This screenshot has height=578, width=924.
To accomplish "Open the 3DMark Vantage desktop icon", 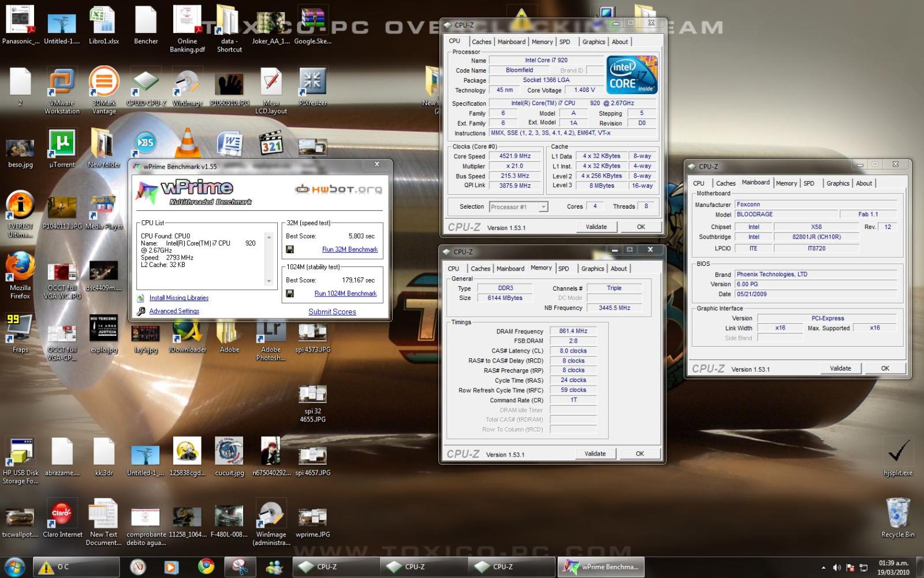I will point(104,91).
